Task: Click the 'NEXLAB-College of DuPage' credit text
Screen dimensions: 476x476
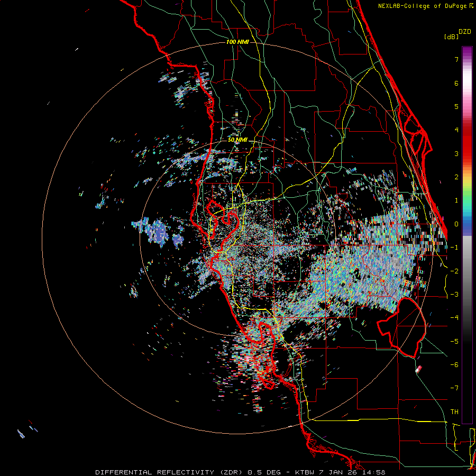Action: tap(423, 6)
